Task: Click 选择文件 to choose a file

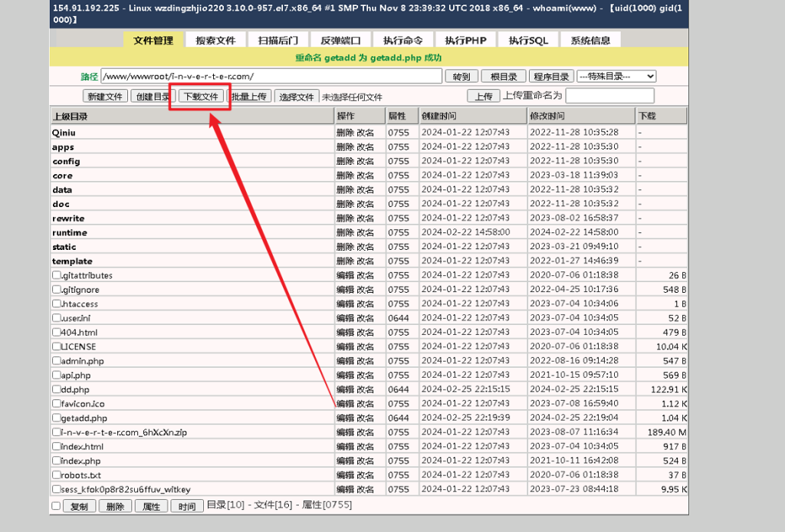Action: (x=297, y=97)
